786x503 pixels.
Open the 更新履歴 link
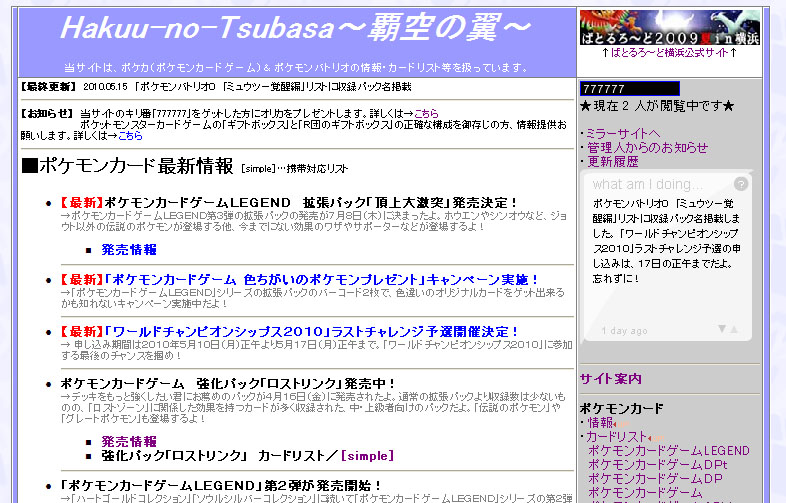point(613,161)
